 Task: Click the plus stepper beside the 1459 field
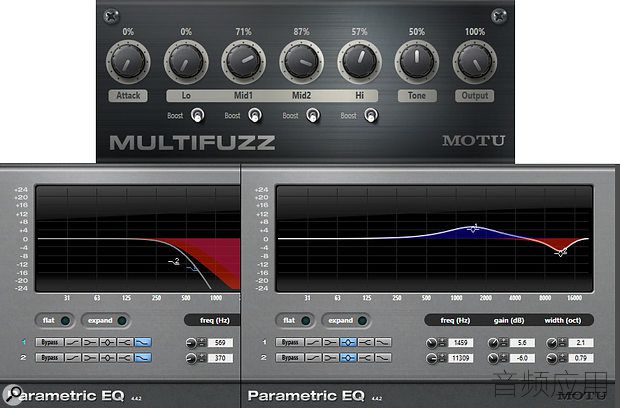coord(442,340)
